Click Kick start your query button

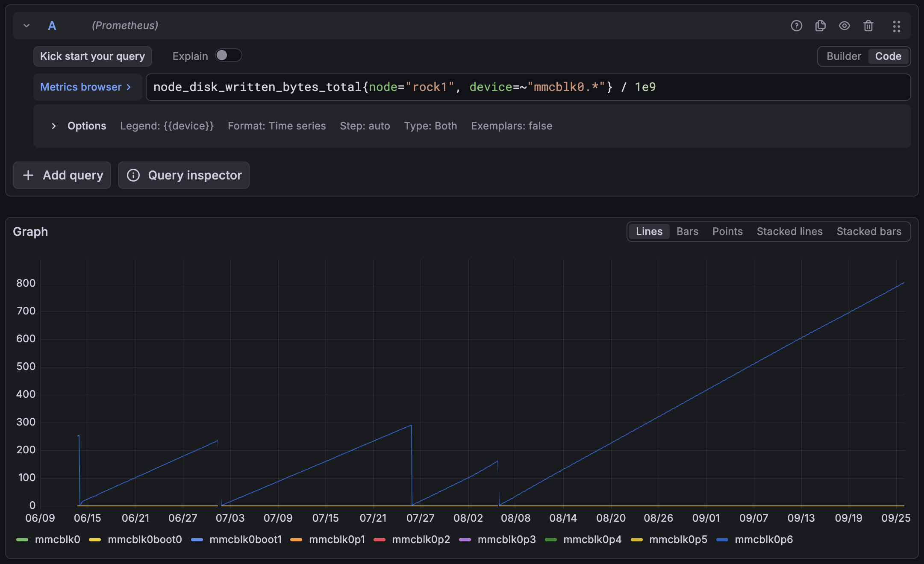click(x=93, y=56)
